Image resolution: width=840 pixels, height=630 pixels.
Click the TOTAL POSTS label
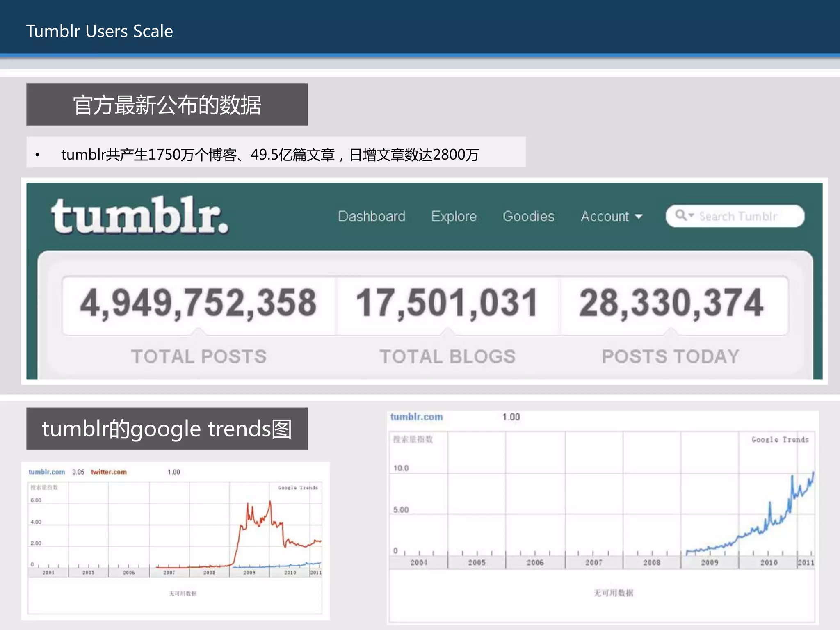(x=199, y=356)
